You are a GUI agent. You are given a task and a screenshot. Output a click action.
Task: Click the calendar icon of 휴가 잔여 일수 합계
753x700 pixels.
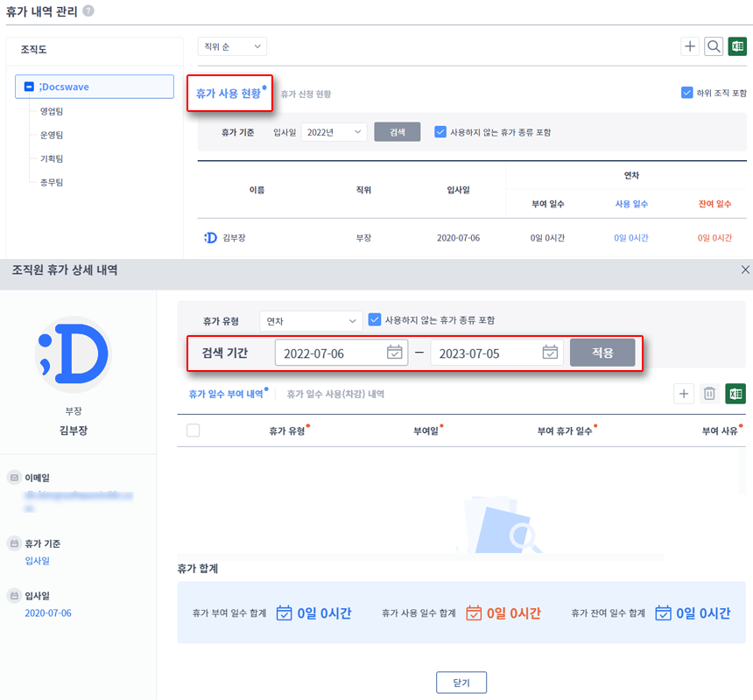[x=663, y=612]
